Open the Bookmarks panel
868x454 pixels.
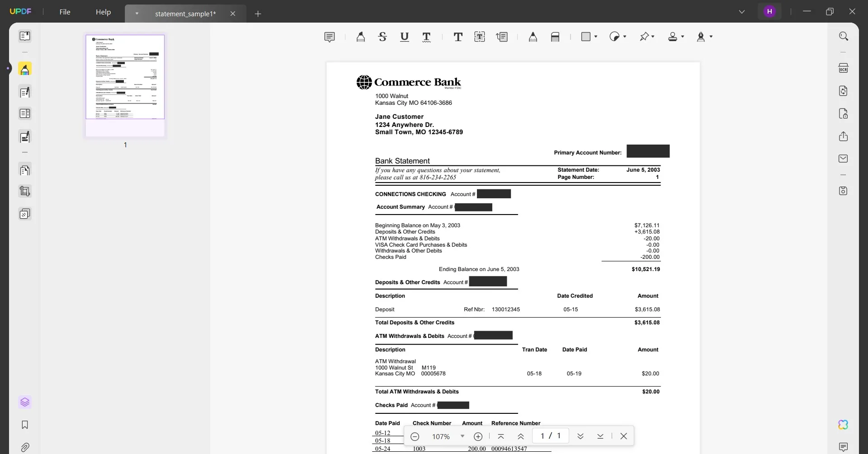pyautogui.click(x=25, y=425)
